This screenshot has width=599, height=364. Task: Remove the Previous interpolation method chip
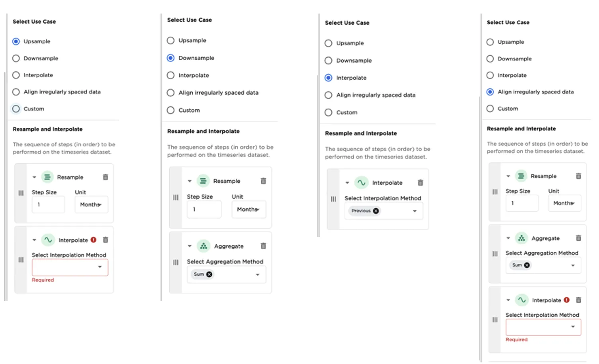click(376, 211)
